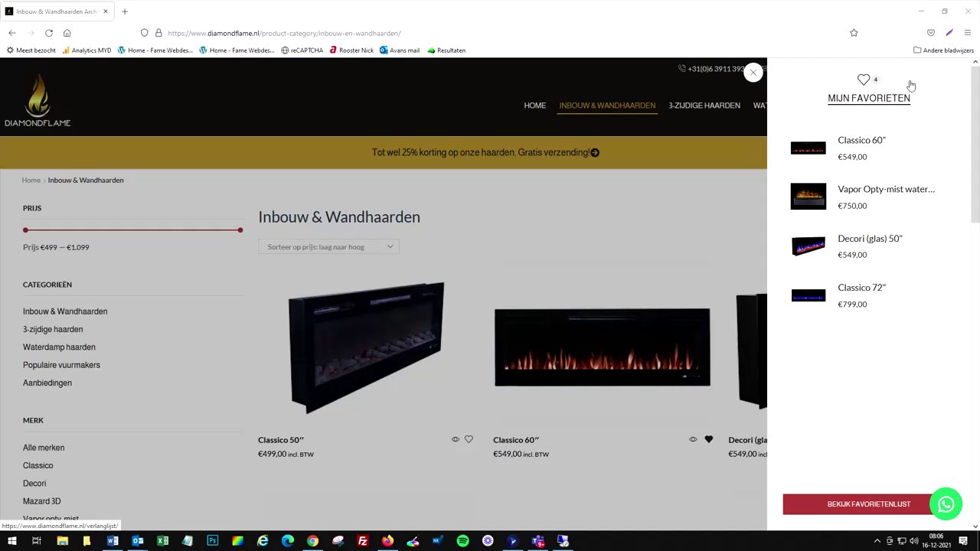Open a new browser tab
This screenshot has height=551, width=980.
[125, 11]
